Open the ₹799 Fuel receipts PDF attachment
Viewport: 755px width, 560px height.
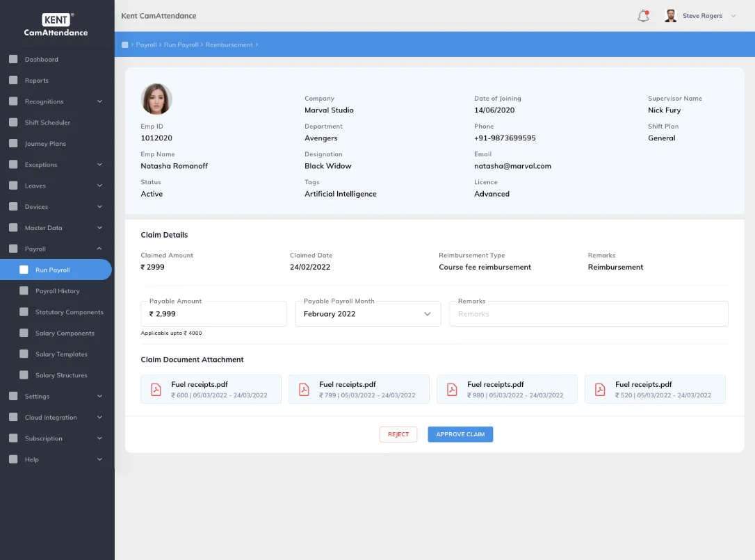point(359,389)
